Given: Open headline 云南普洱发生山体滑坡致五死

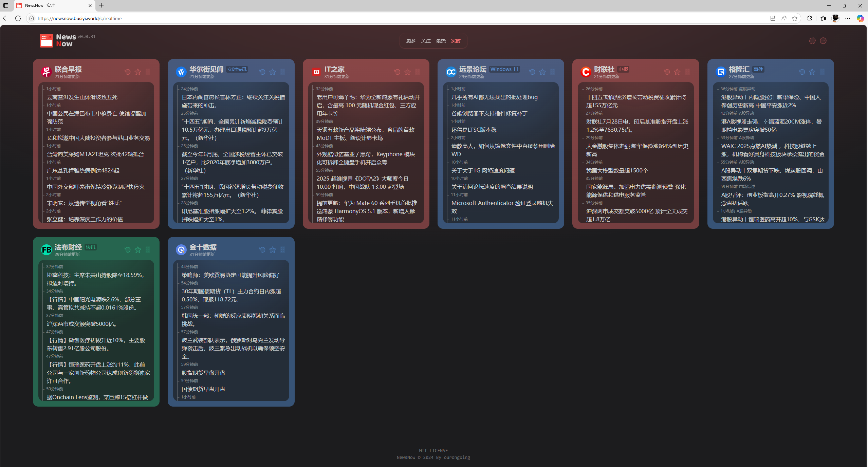Looking at the screenshot, I should [x=82, y=97].
